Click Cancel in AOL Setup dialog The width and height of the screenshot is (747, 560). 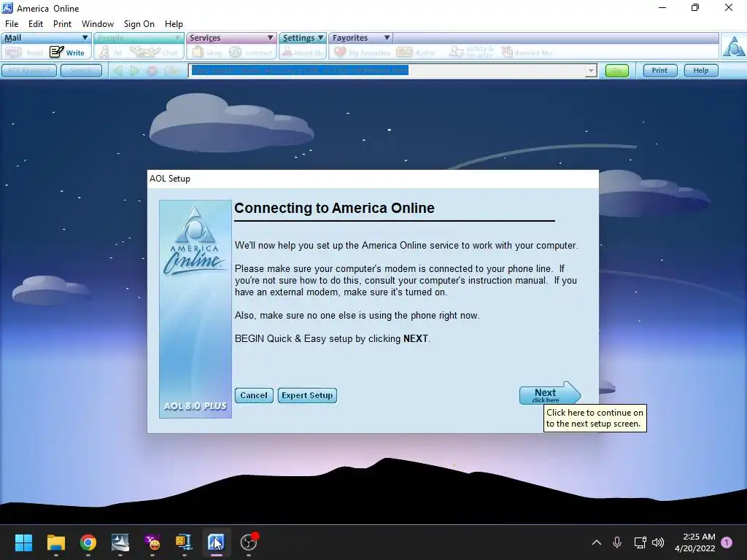coord(254,395)
